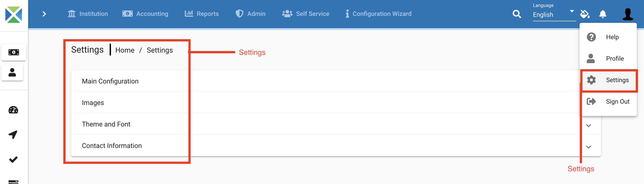Viewport: 644px width, 184px height.
Task: Open the dashboard gauge sidebar icon
Action: pyautogui.click(x=13, y=110)
